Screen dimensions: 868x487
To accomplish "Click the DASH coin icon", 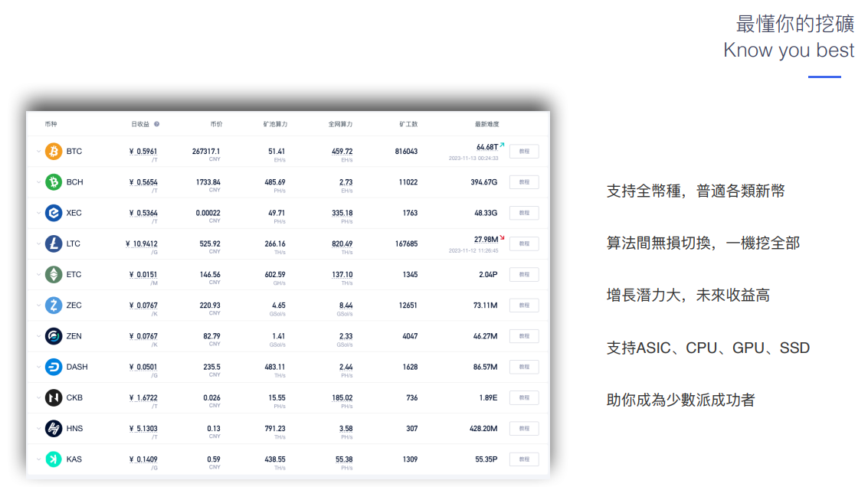I will coord(54,367).
